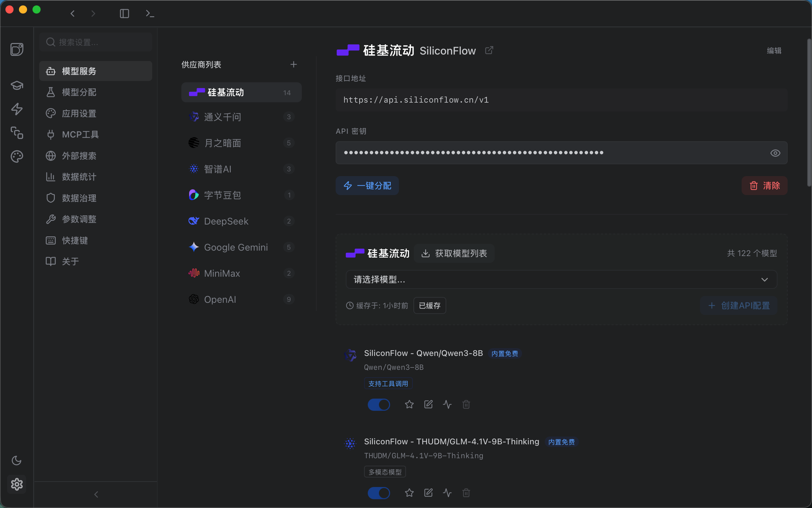Select 通义千问 provider

(241, 117)
